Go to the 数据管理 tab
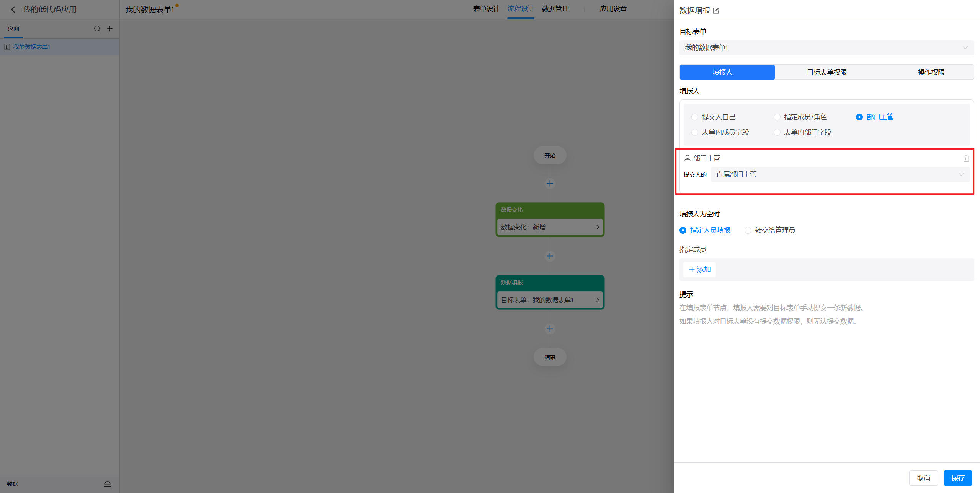The image size is (980, 493). tap(555, 9)
